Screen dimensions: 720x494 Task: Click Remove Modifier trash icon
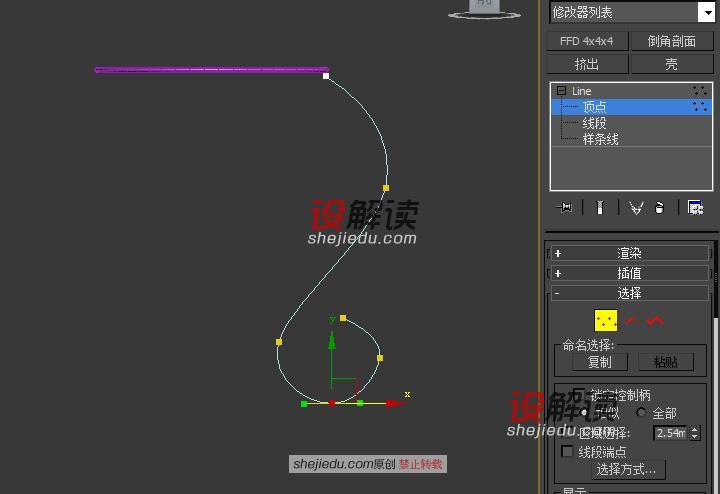[x=659, y=208]
